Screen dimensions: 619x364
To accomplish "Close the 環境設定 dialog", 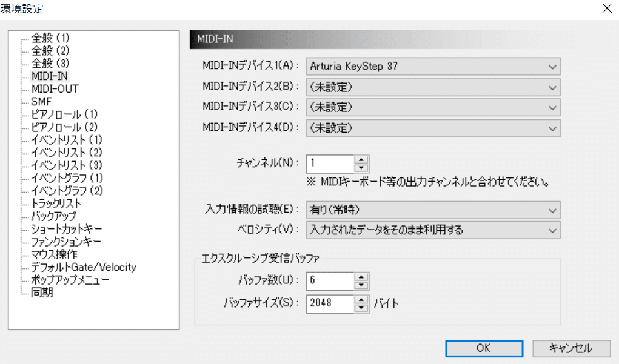I will click(x=607, y=8).
